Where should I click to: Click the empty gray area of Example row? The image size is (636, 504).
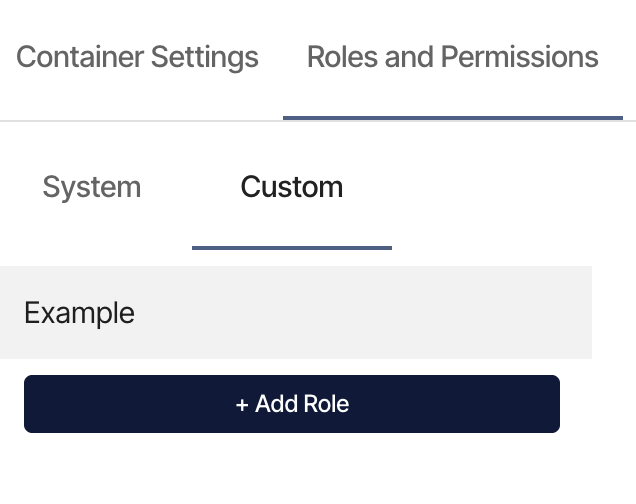pos(365,313)
